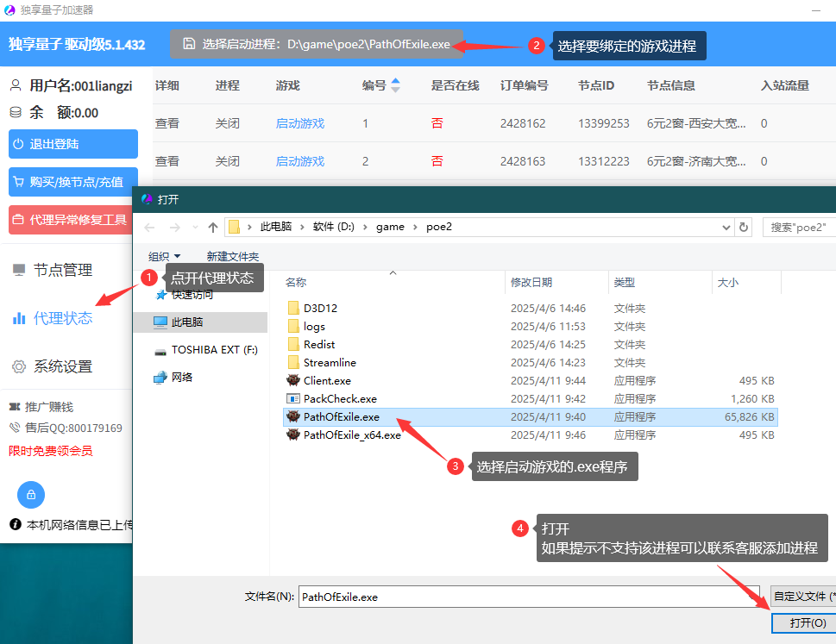Viewport: 836px width, 644px height.
Task: Open the recent locations dropdown arrow
Action: click(195, 228)
